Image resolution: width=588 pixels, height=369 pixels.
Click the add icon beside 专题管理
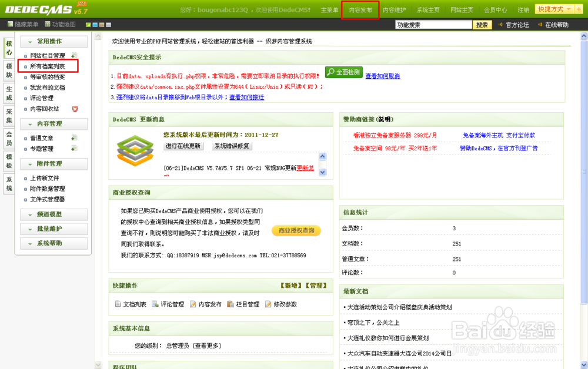(x=74, y=148)
